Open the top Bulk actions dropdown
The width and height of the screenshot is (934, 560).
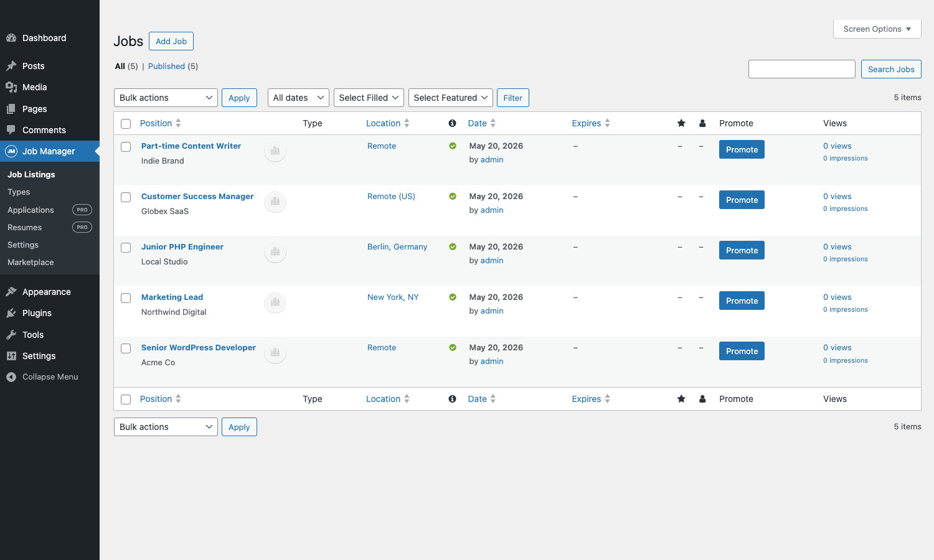[x=166, y=98]
